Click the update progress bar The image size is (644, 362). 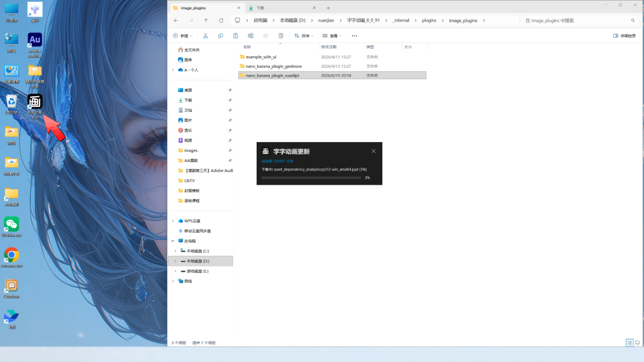[x=311, y=178]
